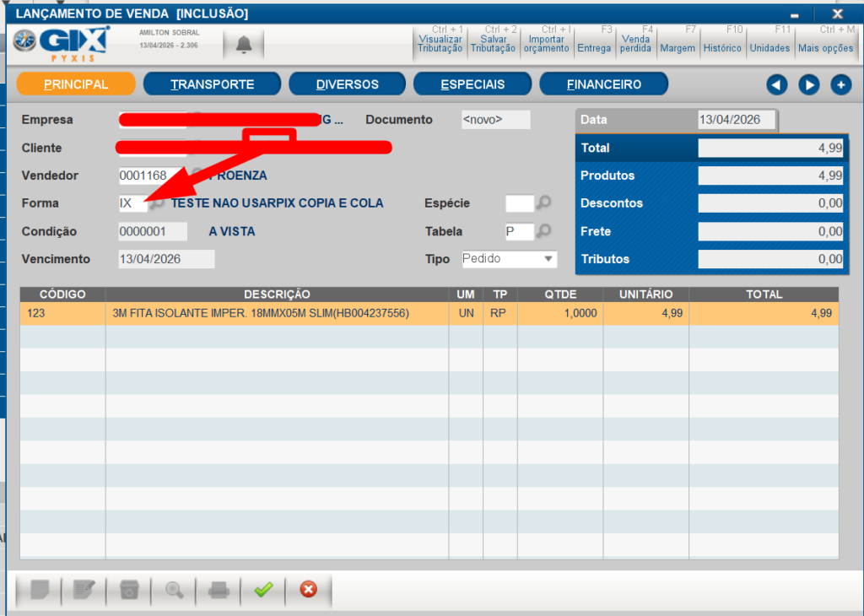Screen dimensions: 864x616
Task: Click the edit note icon in the bottom toolbar
Action: point(84,590)
